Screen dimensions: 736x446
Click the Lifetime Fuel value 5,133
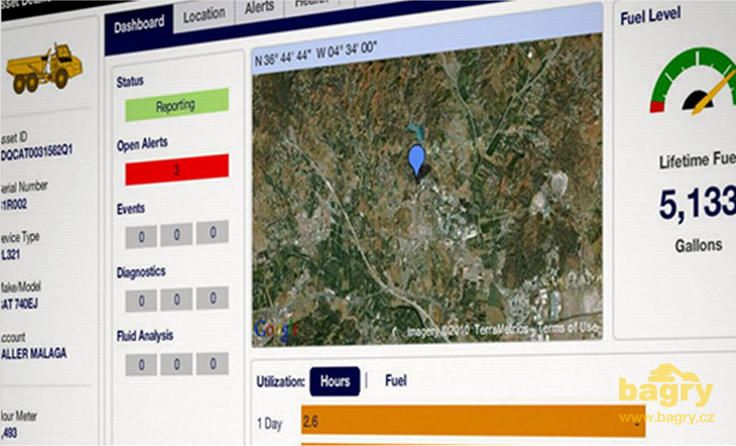point(698,204)
